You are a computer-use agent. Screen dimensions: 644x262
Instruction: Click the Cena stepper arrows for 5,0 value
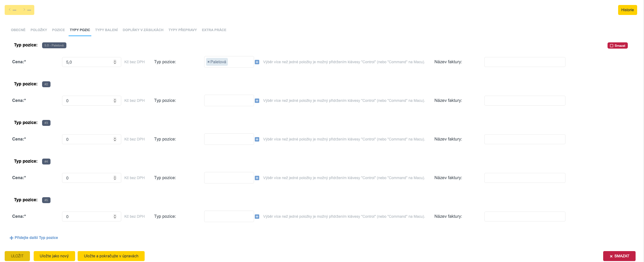click(x=115, y=62)
